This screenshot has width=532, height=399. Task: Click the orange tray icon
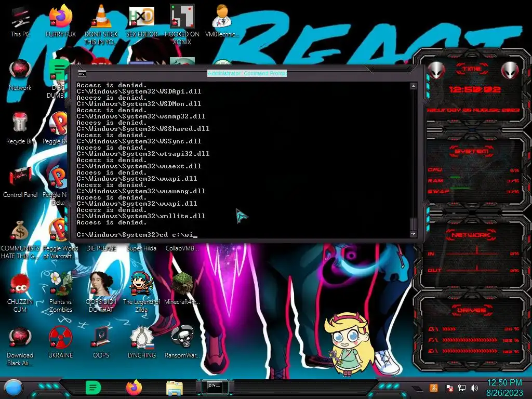click(x=433, y=388)
